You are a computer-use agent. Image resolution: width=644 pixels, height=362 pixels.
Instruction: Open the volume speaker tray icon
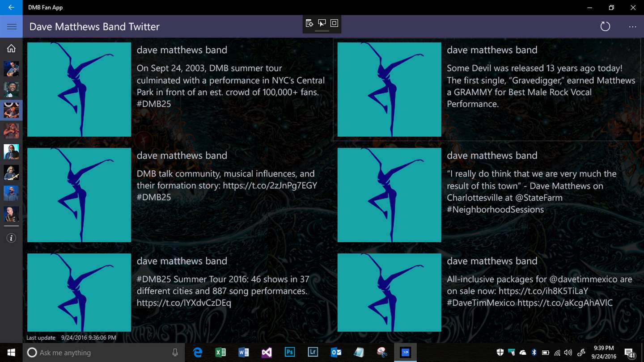tap(568, 353)
